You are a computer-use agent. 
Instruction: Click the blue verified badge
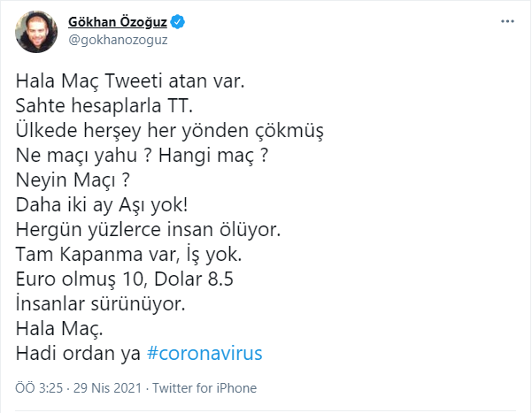pos(177,22)
